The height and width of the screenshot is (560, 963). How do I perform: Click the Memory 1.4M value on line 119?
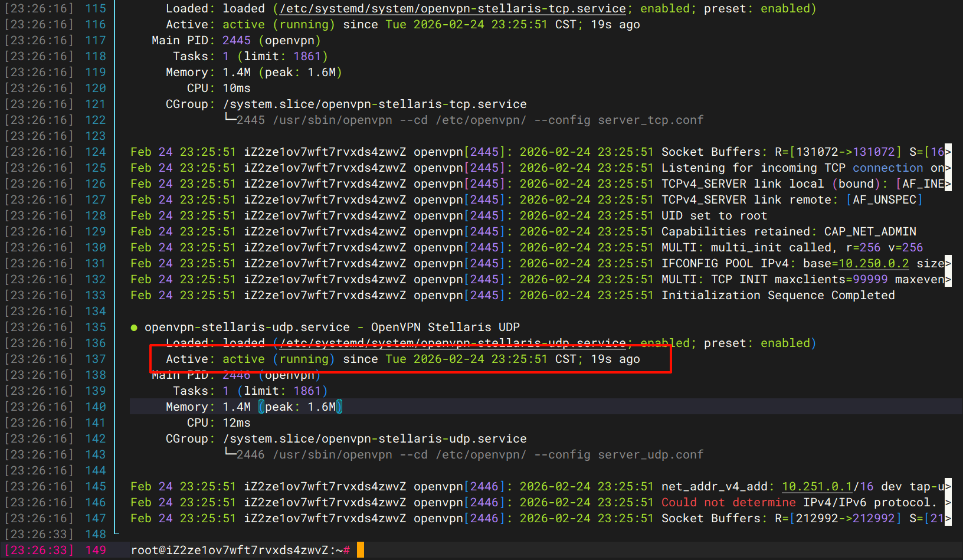(237, 73)
